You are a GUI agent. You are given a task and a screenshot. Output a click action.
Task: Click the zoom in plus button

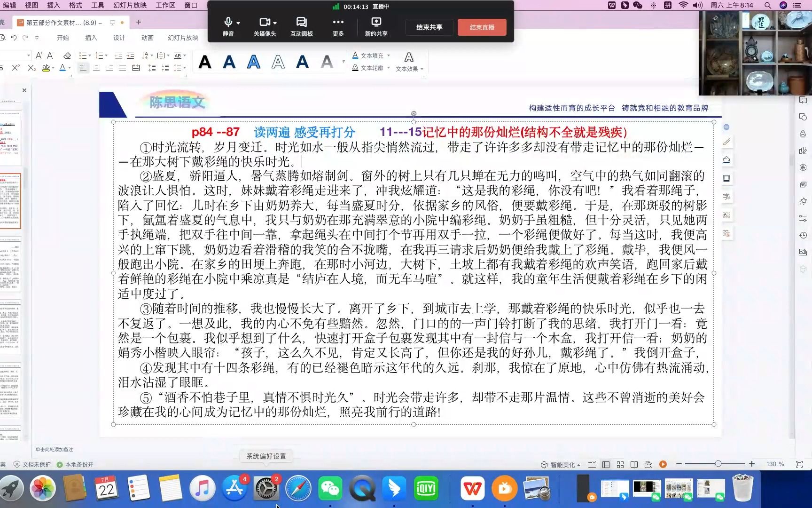point(752,464)
